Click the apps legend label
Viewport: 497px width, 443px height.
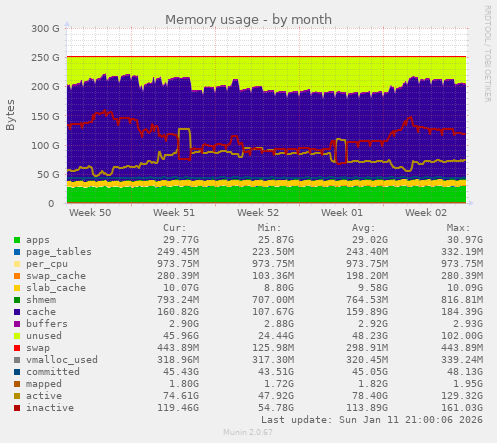click(38, 240)
